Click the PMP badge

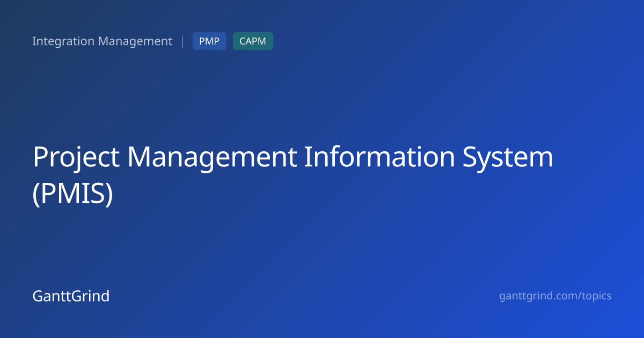coord(209,41)
